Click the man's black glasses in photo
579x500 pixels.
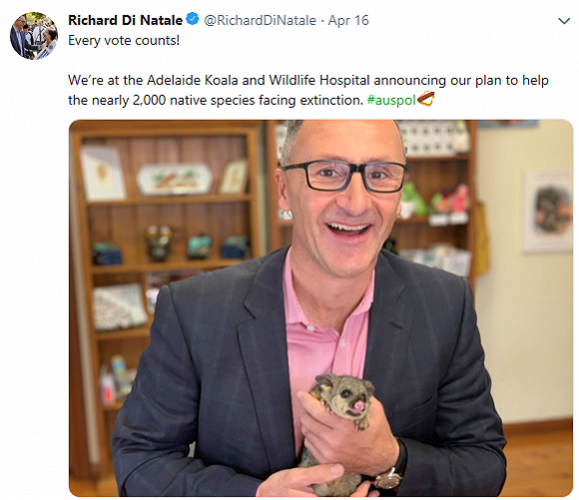click(x=344, y=176)
